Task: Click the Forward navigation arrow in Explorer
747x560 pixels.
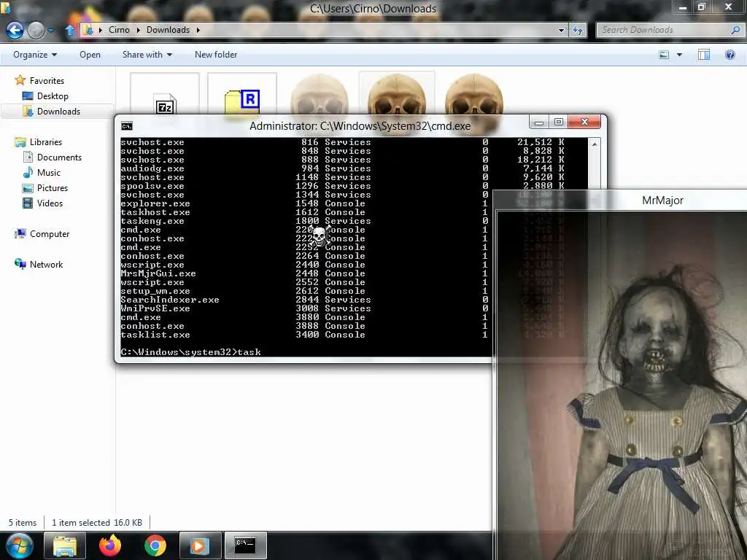Action: coord(36,31)
